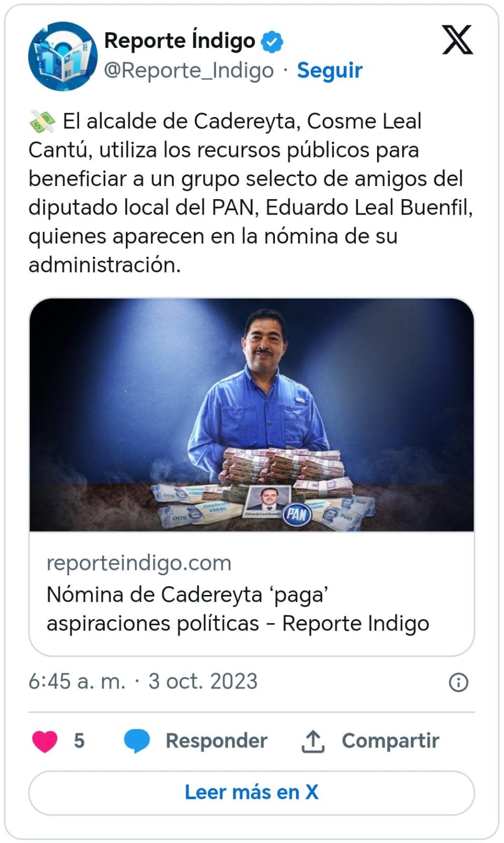Click the tweet body text
This screenshot has width=504, height=843.
pyautogui.click(x=252, y=193)
